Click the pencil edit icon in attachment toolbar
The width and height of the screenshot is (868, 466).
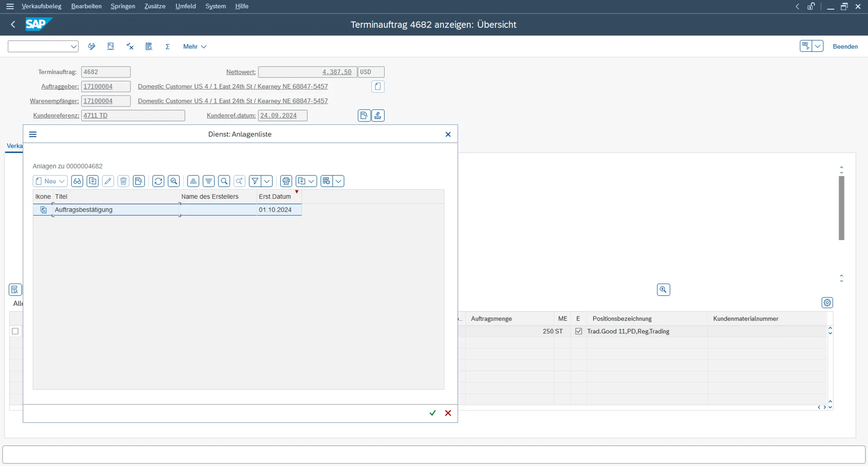(x=108, y=181)
